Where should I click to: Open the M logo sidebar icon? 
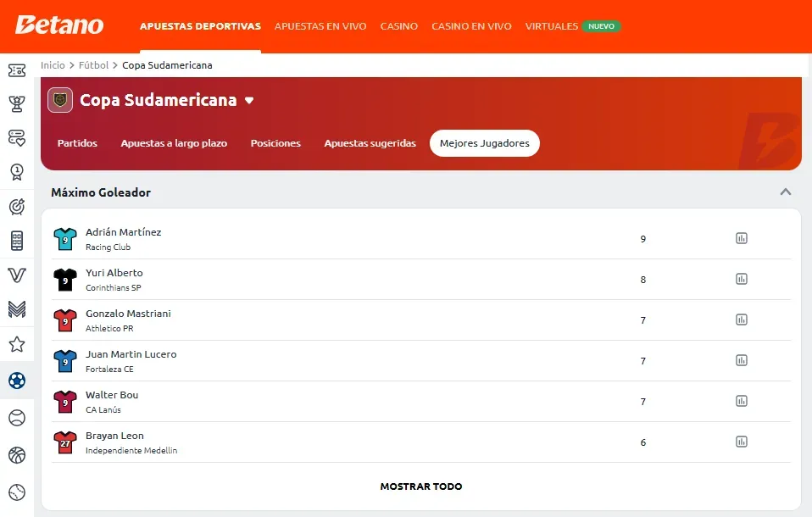coord(17,309)
